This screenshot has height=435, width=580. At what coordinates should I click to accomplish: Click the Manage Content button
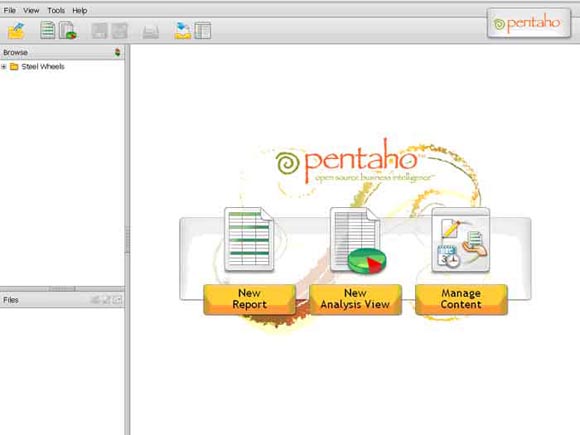pyautogui.click(x=461, y=299)
